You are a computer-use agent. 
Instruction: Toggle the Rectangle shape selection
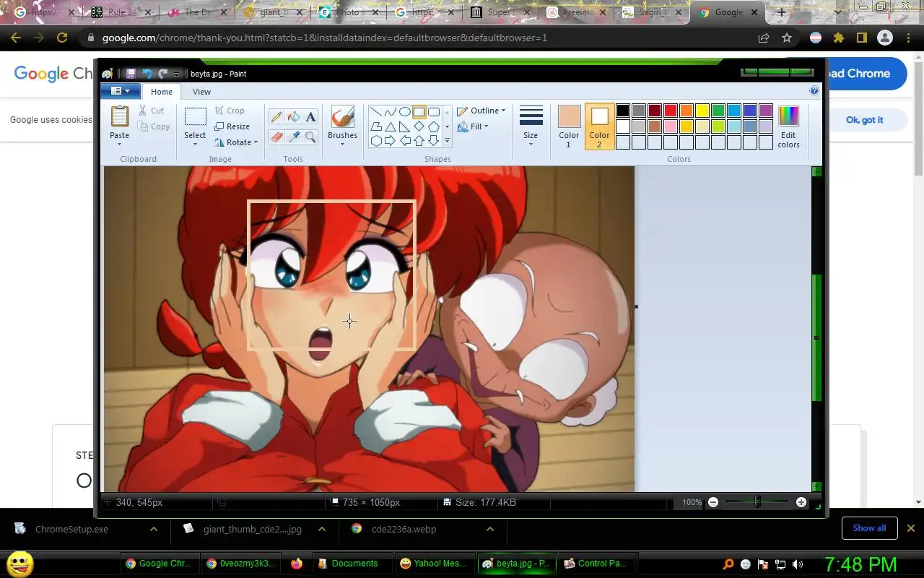(x=419, y=112)
